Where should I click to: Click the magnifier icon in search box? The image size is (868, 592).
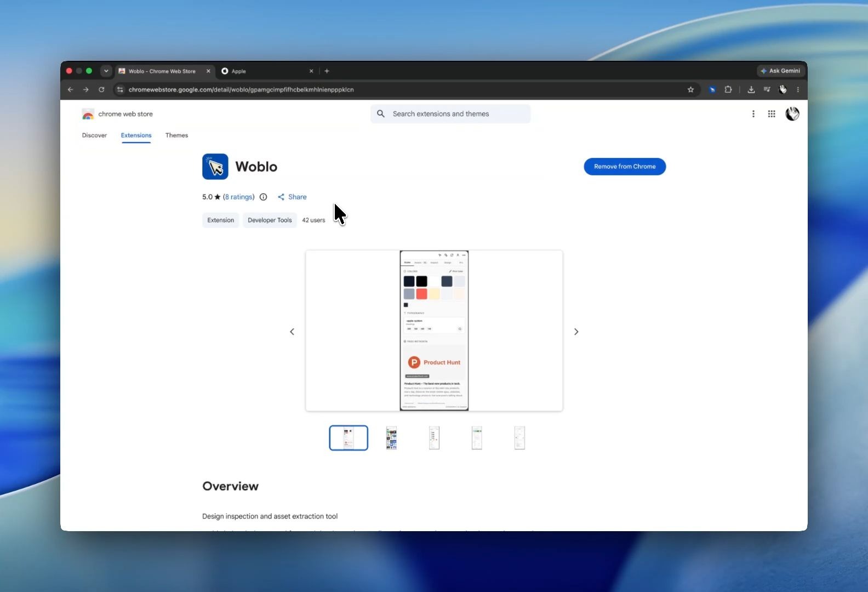pyautogui.click(x=381, y=114)
